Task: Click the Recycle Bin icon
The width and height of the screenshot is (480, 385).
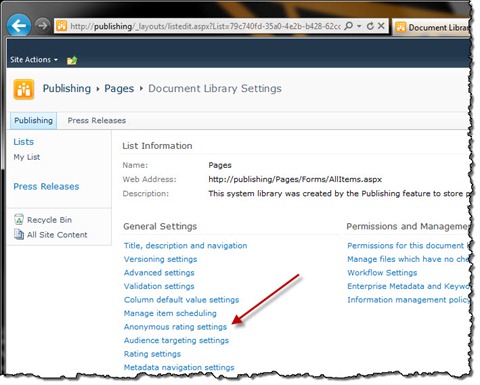Action: (19, 219)
